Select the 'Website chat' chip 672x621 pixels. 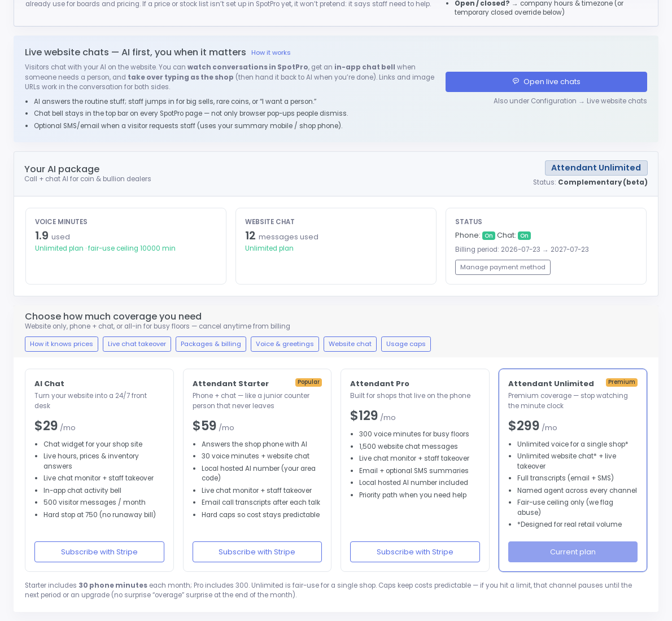[x=350, y=344]
